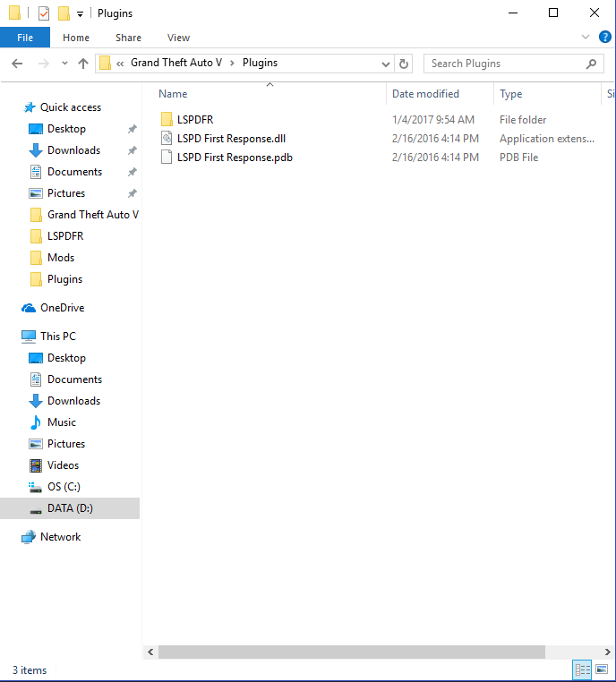616x682 pixels.
Task: Click the folder icon in the address bar
Action: pyautogui.click(x=105, y=64)
